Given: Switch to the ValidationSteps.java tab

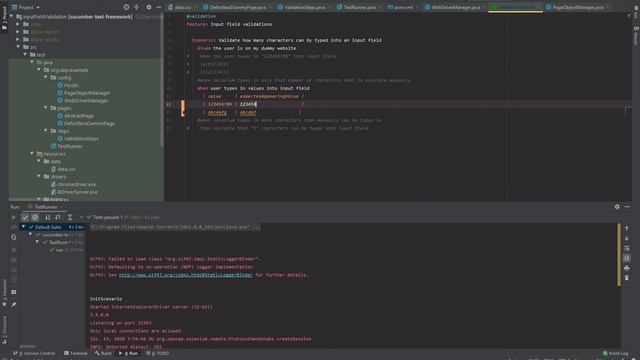Looking at the screenshot, I should (304, 7).
